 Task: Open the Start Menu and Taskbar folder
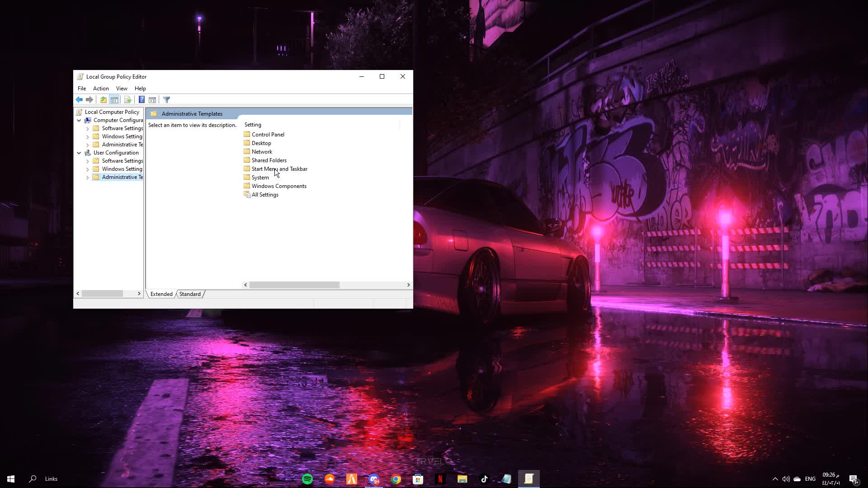point(279,169)
